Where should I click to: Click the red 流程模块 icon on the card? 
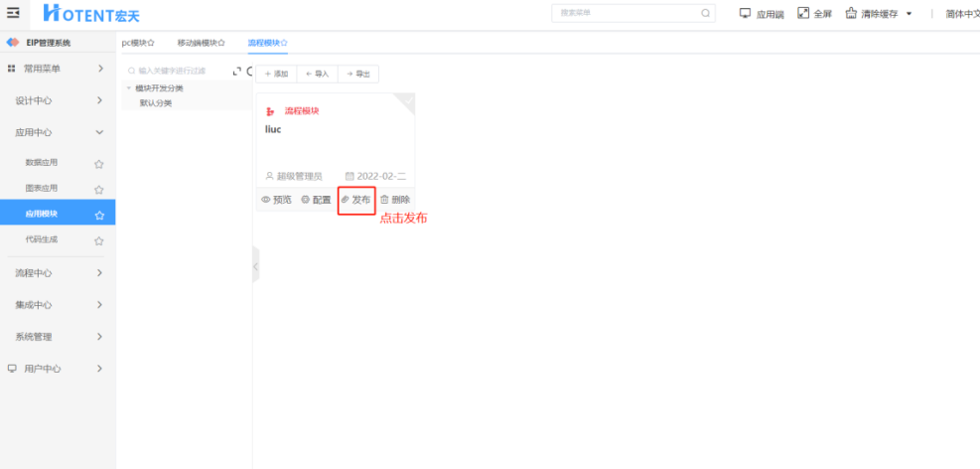271,111
